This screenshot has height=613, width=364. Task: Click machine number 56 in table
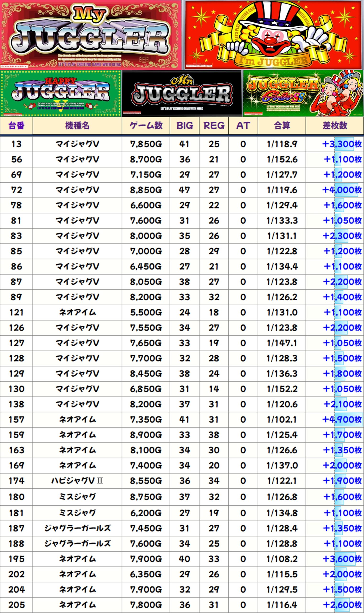pos(17,159)
